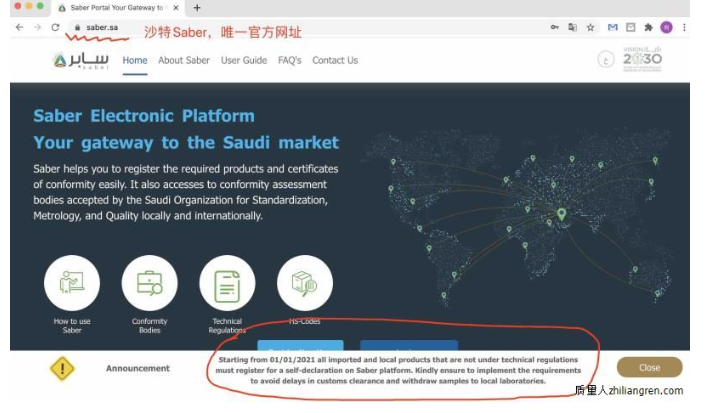
Task: Reload the page with the refresh icon
Action: [x=55, y=27]
